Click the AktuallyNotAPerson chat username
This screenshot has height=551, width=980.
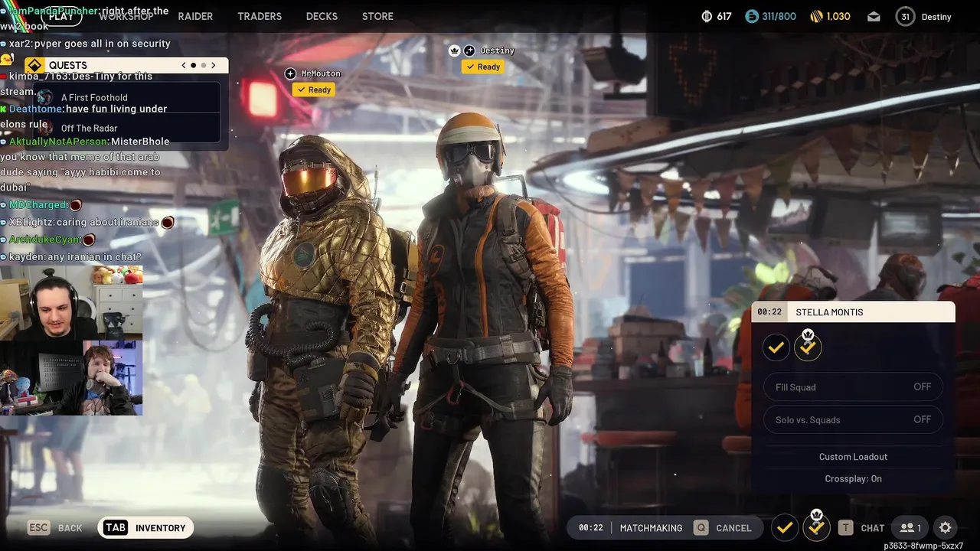point(58,142)
